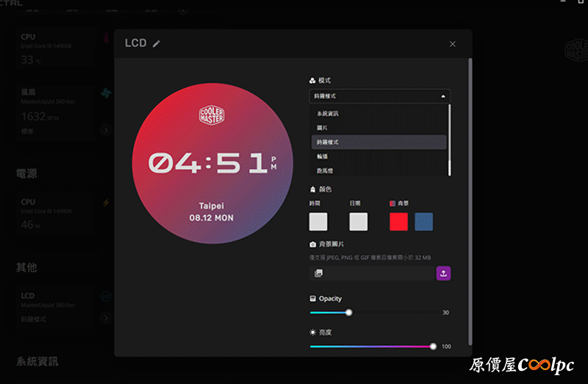Click the 顏色 paint bucket icon
The image size is (588, 384).
[x=313, y=189]
